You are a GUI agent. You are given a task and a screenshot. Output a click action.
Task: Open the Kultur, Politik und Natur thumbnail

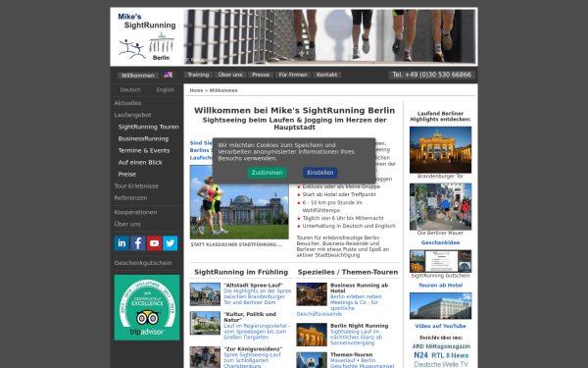click(x=205, y=323)
